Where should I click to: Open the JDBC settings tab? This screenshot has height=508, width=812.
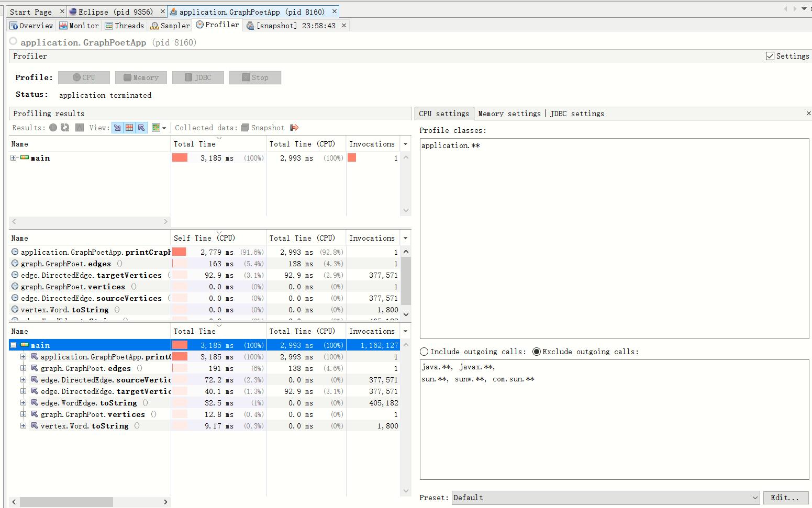(577, 114)
